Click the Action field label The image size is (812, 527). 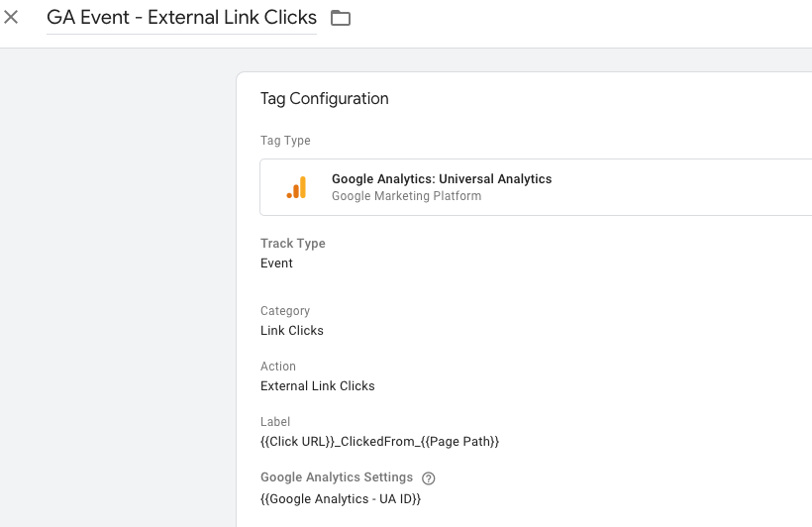pos(278,367)
